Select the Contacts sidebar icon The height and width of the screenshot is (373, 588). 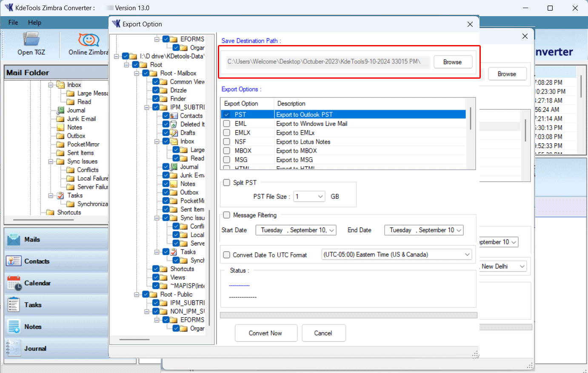(x=15, y=261)
